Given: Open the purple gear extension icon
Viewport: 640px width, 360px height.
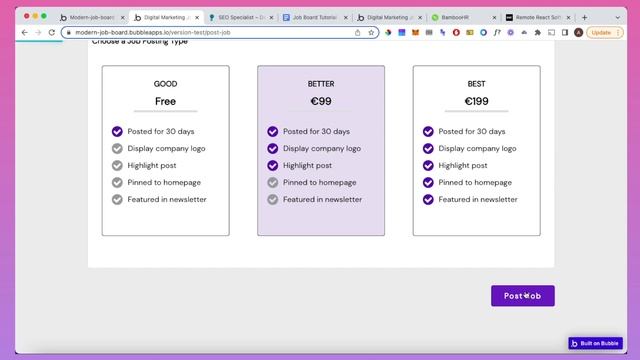Looking at the screenshot, I should tap(511, 32).
